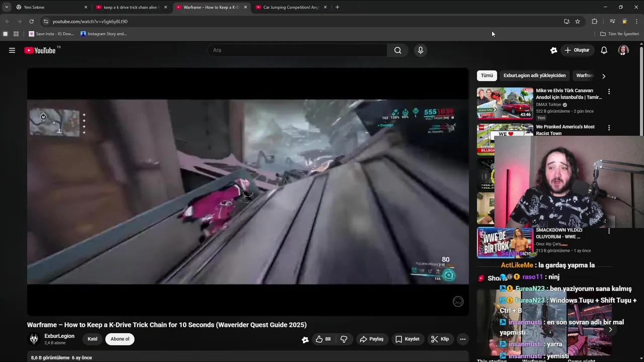Image resolution: width=644 pixels, height=362 pixels.
Task: Click the video player to pause
Action: coord(248,192)
